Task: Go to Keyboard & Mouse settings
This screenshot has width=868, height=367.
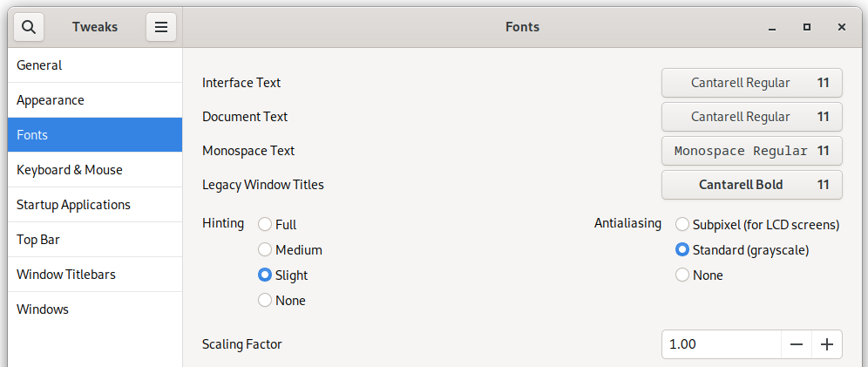Action: 95,170
